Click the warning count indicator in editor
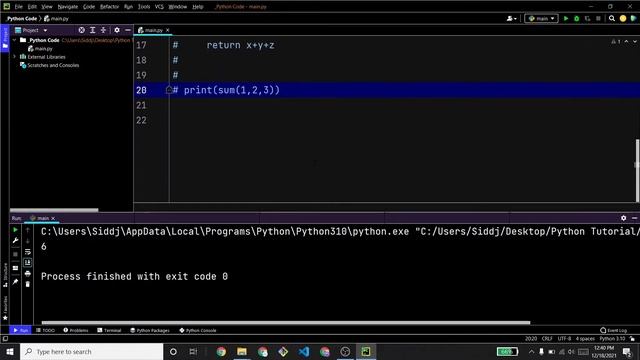This screenshot has width=640, height=360. tap(616, 42)
